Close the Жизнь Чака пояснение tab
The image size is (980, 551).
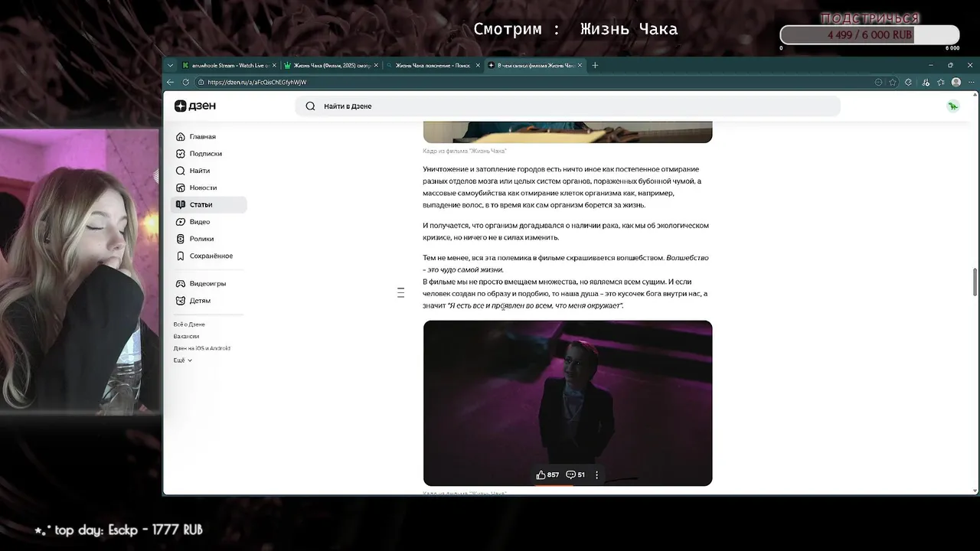[x=479, y=65]
